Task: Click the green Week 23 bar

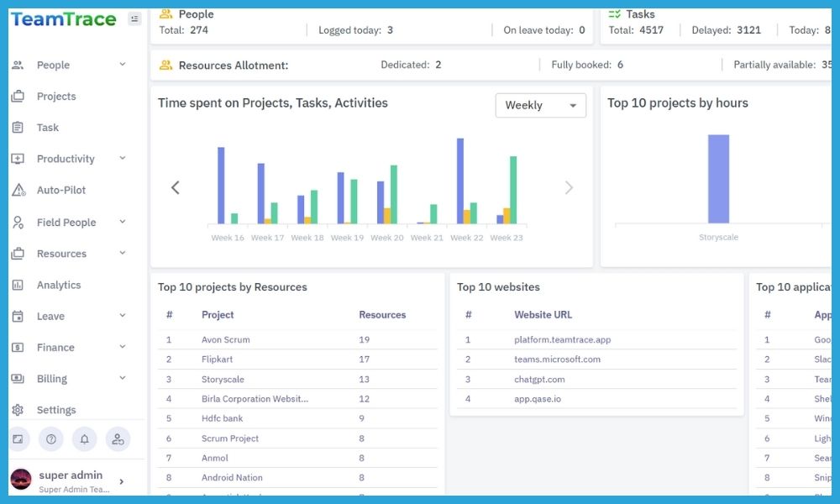Action: coord(513,190)
